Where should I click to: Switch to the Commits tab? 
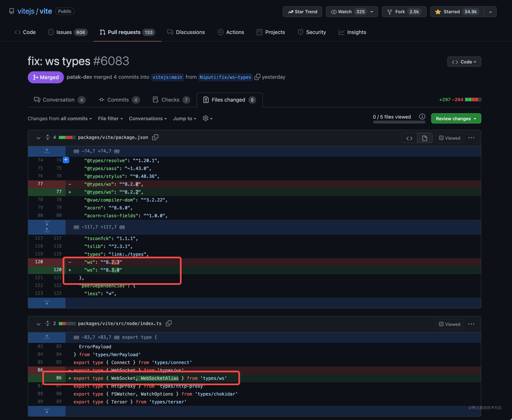click(119, 100)
